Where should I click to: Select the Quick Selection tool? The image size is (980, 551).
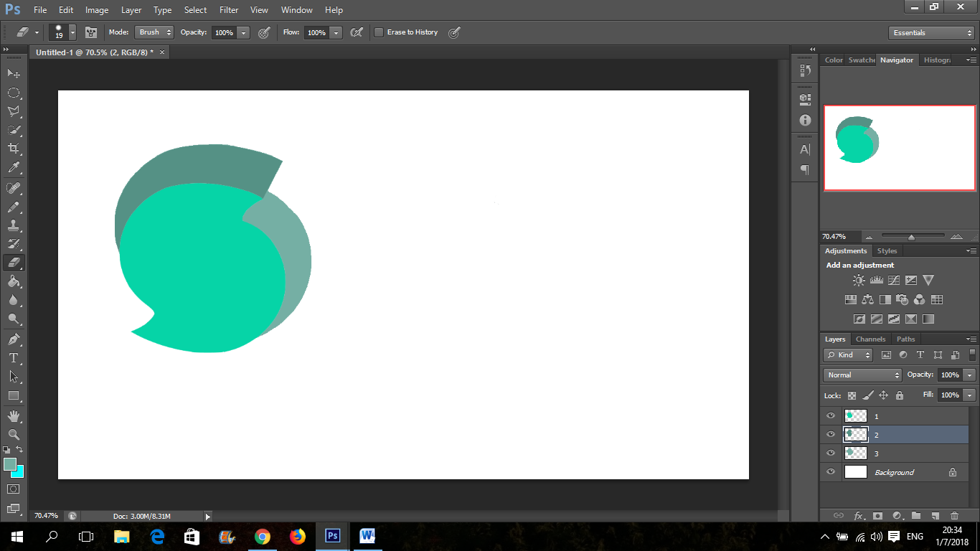pyautogui.click(x=14, y=130)
